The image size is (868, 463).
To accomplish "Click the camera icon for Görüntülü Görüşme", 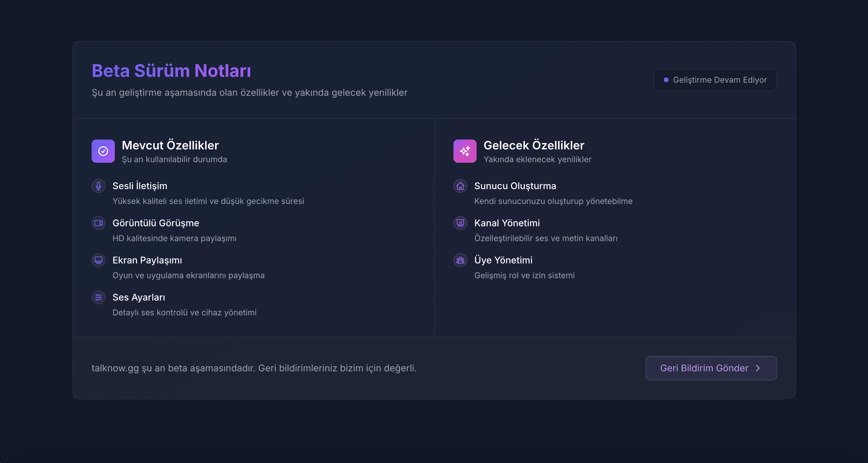I will (x=98, y=223).
